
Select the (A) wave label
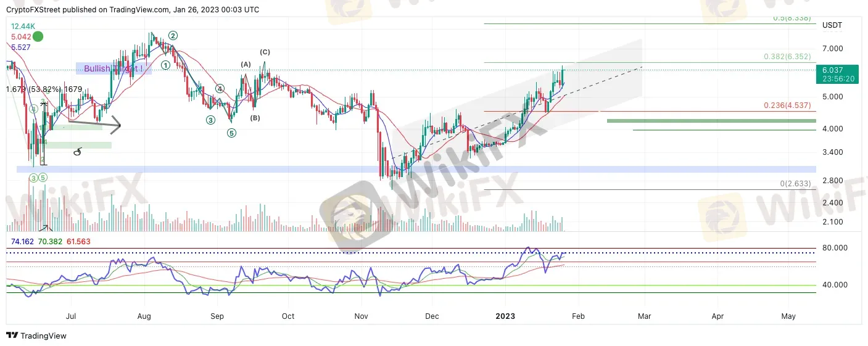pyautogui.click(x=246, y=64)
